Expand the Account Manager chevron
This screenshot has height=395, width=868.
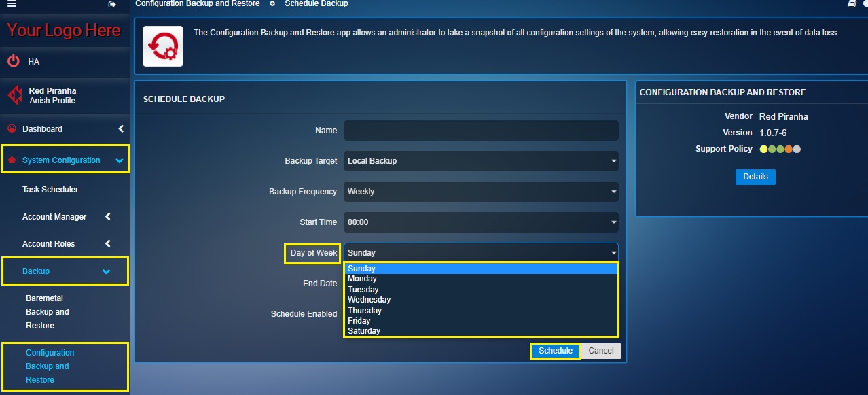[108, 217]
